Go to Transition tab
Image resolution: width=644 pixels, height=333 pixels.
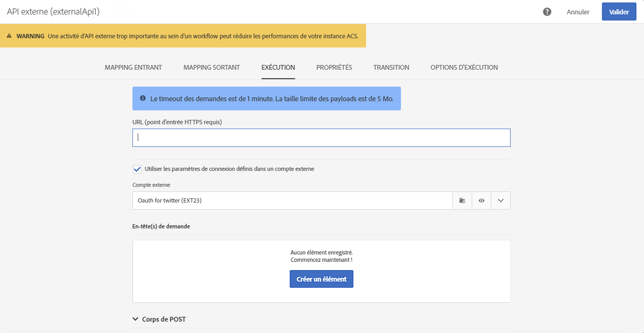coord(391,67)
